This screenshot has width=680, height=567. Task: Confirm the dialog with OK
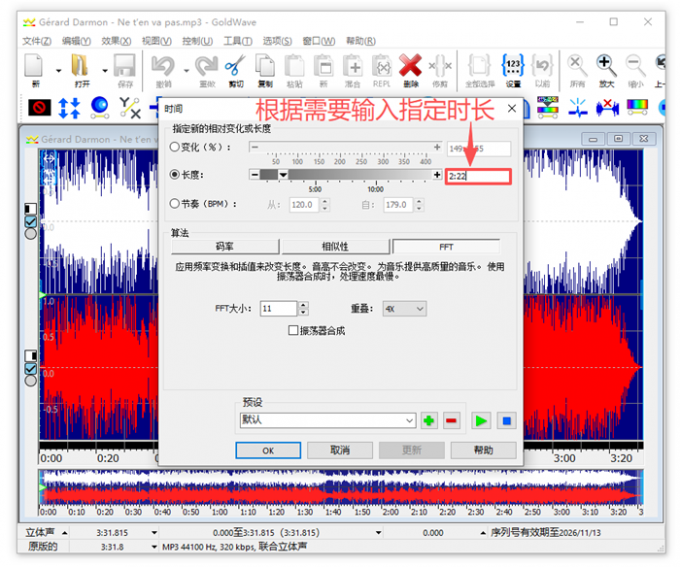pyautogui.click(x=268, y=450)
